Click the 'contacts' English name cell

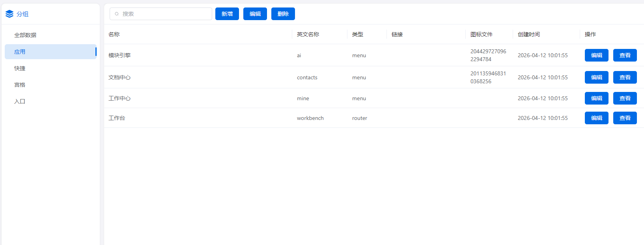click(307, 77)
